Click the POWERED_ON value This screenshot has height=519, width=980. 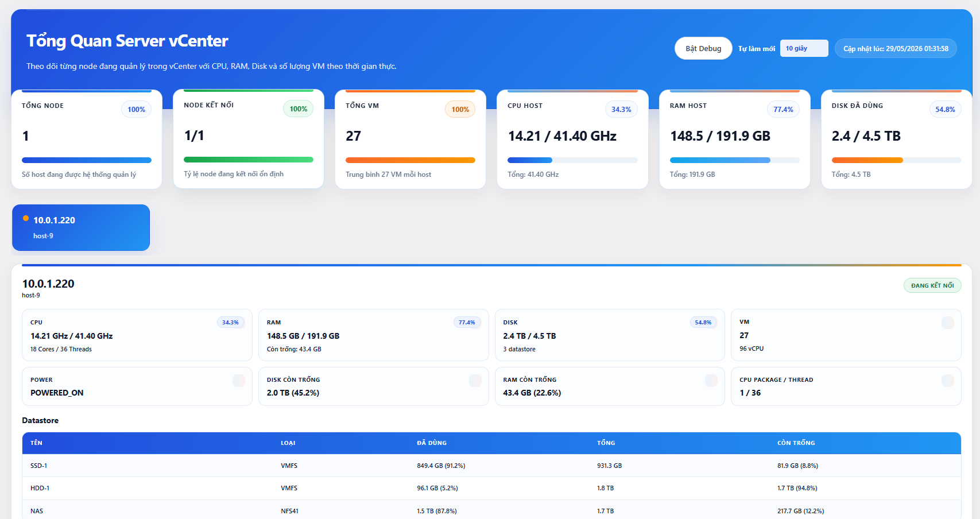[57, 393]
